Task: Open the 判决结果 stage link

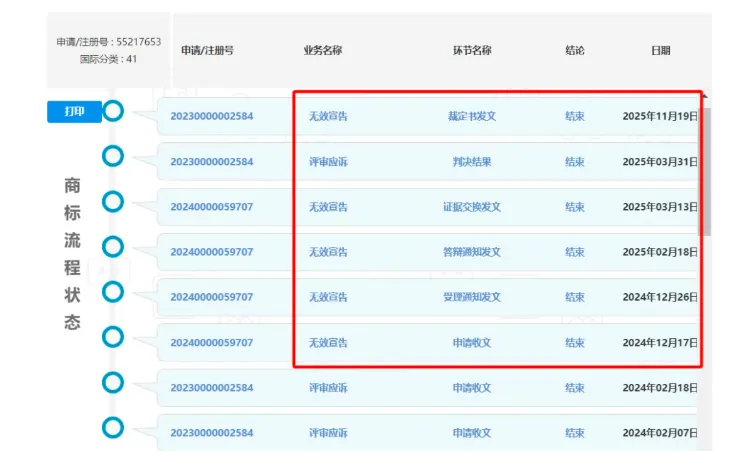Action: 472,162
